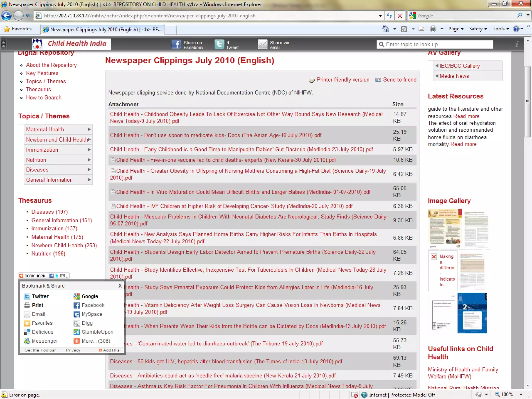Click the Printer-friendly version printer icon

[311, 80]
